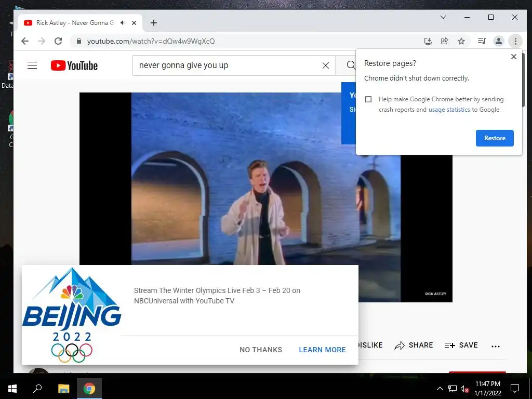Open the Chrome three-dot menu
The height and width of the screenshot is (399, 532).
pyautogui.click(x=515, y=41)
